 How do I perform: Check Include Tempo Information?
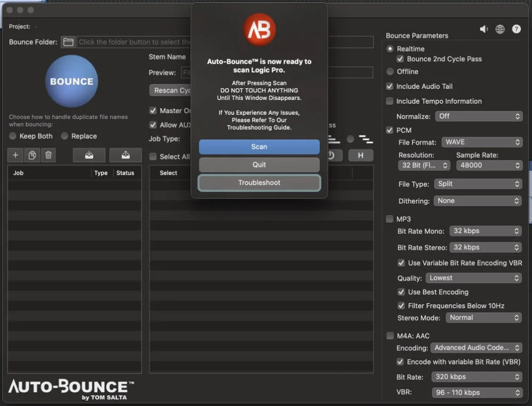coord(390,101)
